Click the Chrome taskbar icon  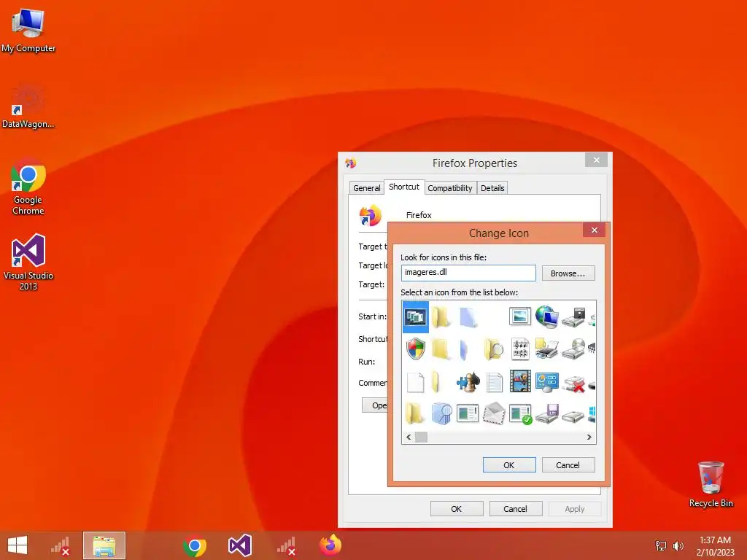point(194,546)
